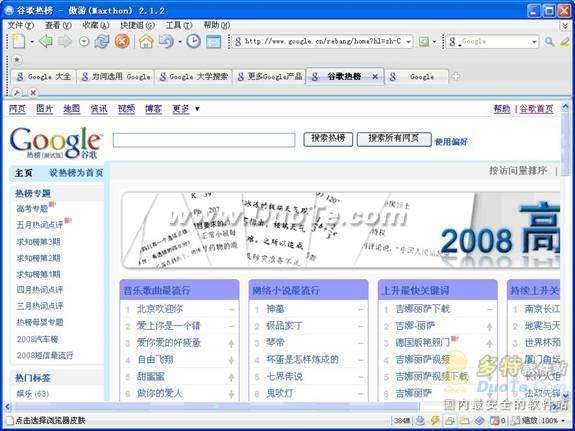This screenshot has height=431, width=575.
Task: Open the 快捷组(G) menu
Action: point(138,25)
